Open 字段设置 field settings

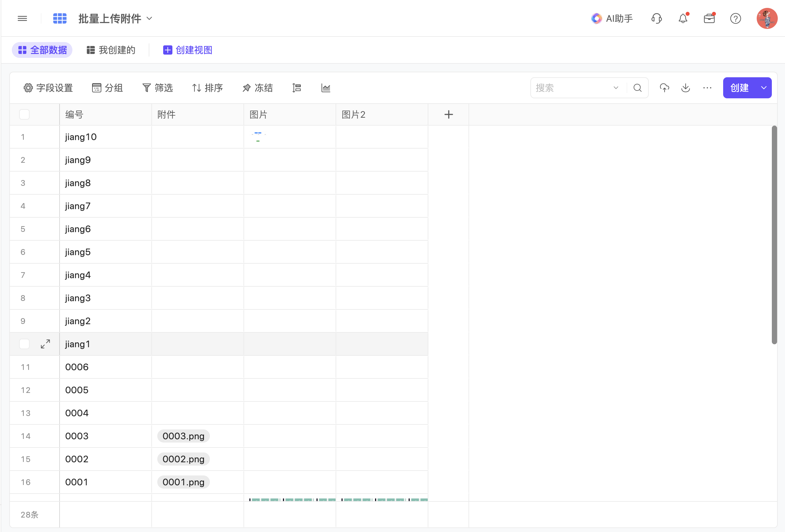pyautogui.click(x=48, y=88)
